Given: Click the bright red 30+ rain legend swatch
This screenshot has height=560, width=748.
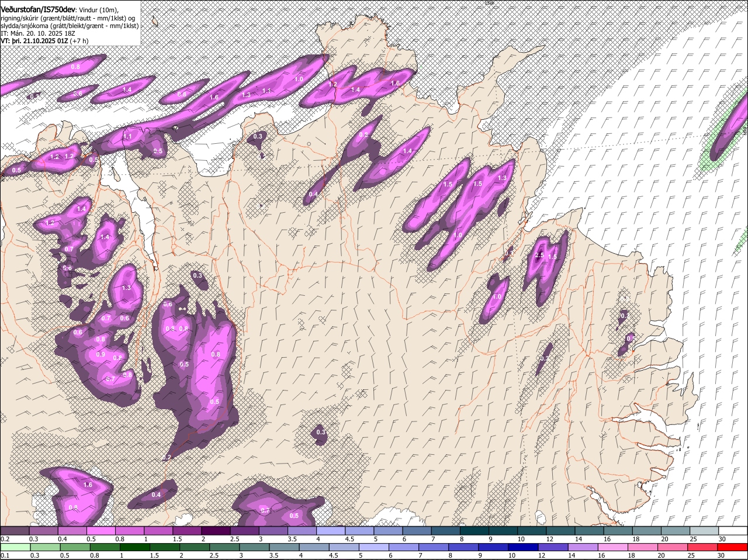Looking at the screenshot, I should (733, 548).
